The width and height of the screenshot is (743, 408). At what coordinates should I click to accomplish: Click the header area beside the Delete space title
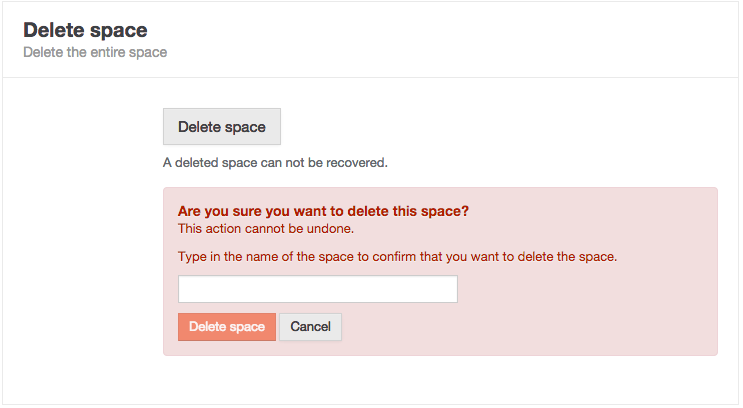point(450,38)
